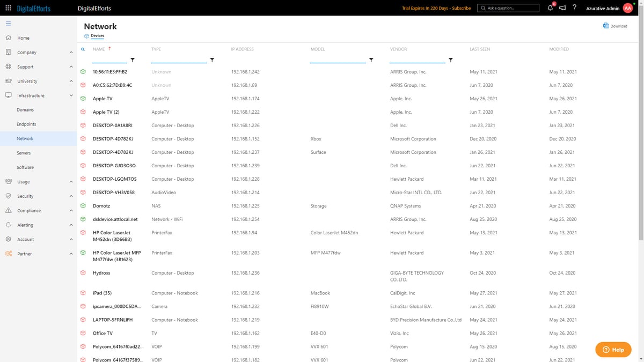This screenshot has width=644, height=362.
Task: Click ipcamera_000DC5DA device name
Action: coord(117,307)
